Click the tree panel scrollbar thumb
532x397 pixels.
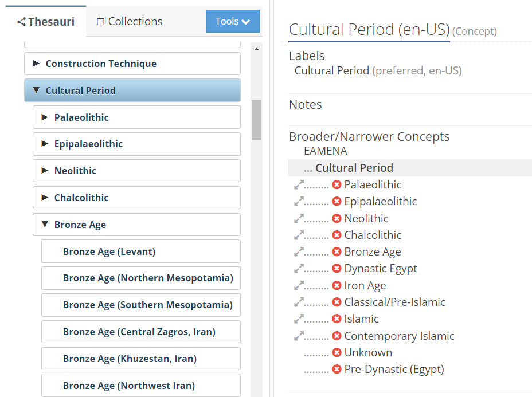(256, 120)
